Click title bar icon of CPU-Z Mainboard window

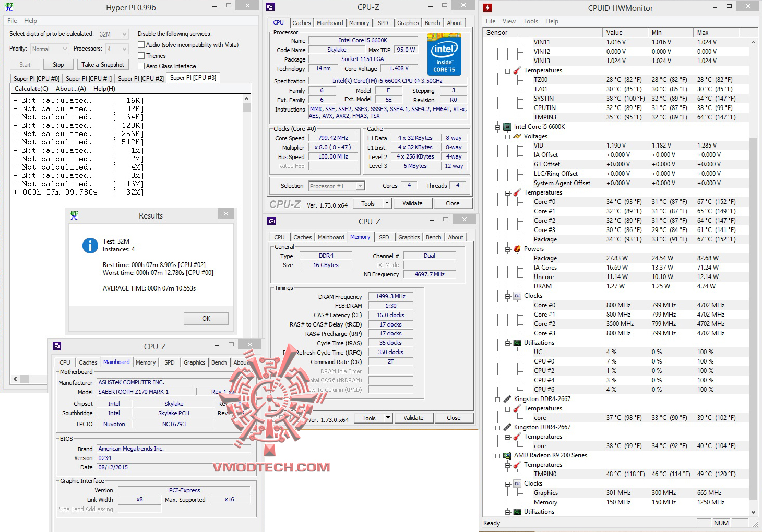(57, 346)
